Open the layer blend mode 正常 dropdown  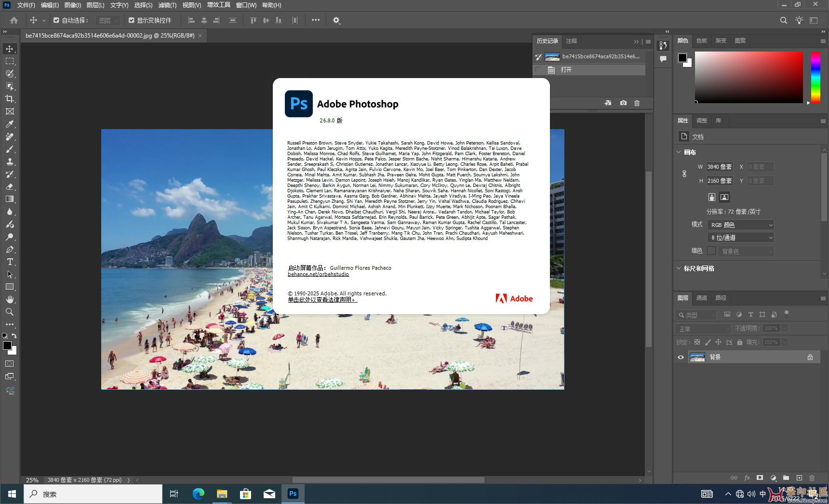pos(704,329)
